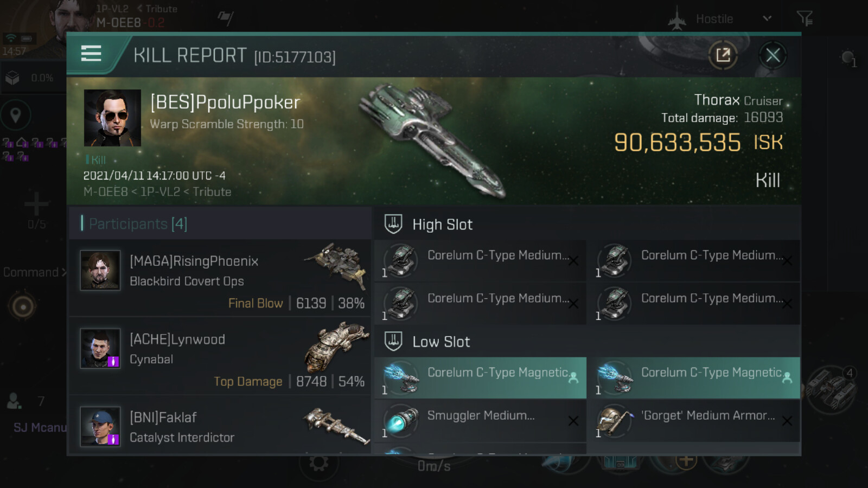Viewport: 868px width, 488px height.
Task: Select the first Corelum C-Type Magnetic module
Action: pyautogui.click(x=480, y=377)
